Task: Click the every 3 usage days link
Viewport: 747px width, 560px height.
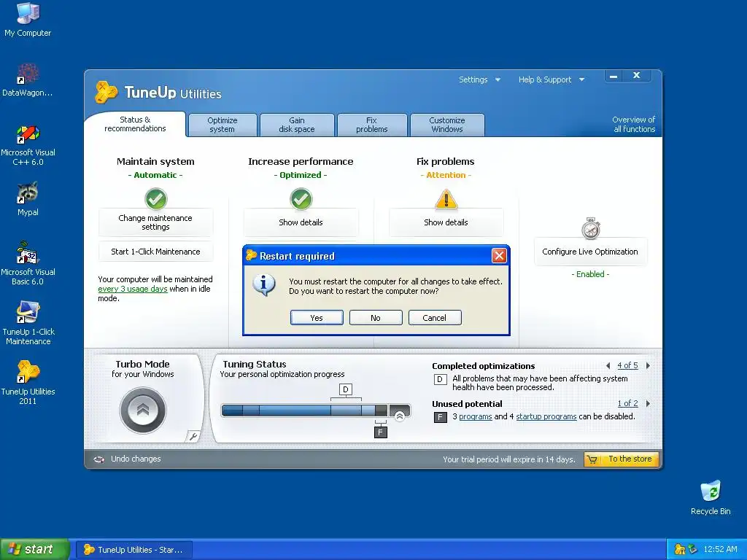Action: click(133, 289)
